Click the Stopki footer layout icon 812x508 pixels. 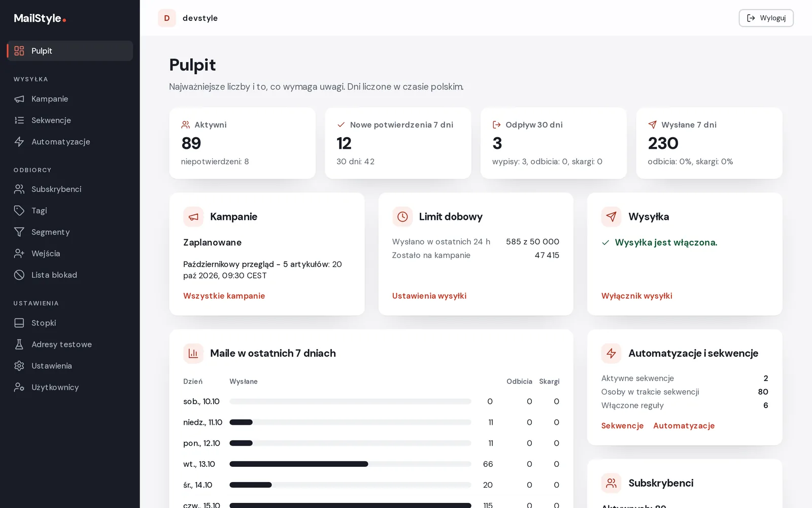pyautogui.click(x=19, y=323)
